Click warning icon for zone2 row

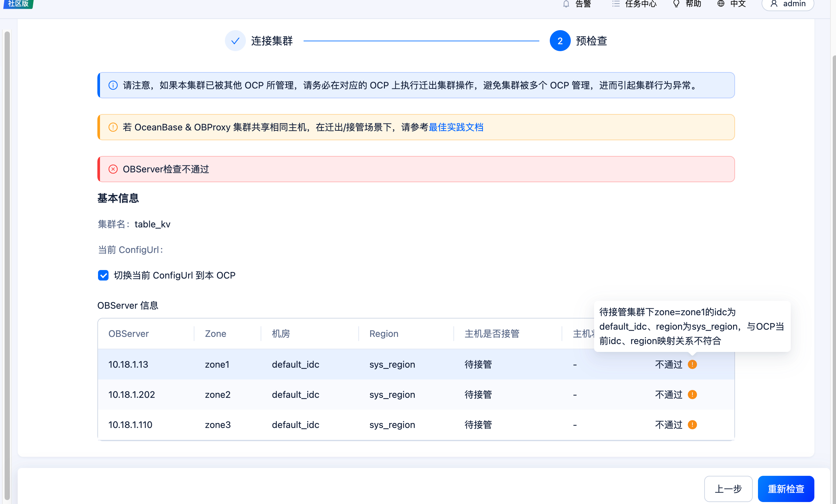(x=692, y=395)
